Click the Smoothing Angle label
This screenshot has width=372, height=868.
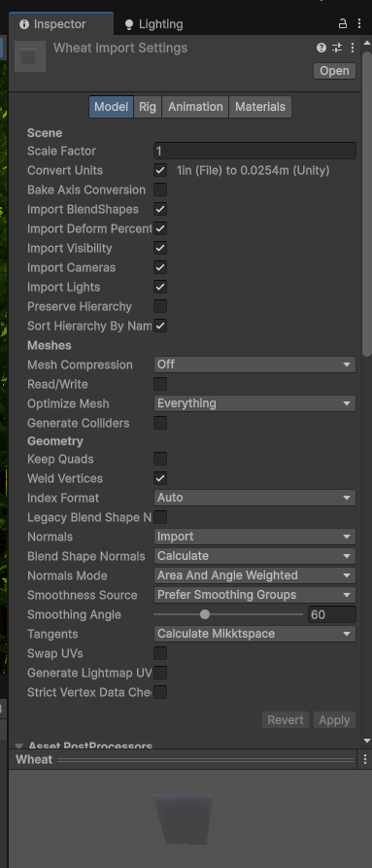click(x=74, y=614)
